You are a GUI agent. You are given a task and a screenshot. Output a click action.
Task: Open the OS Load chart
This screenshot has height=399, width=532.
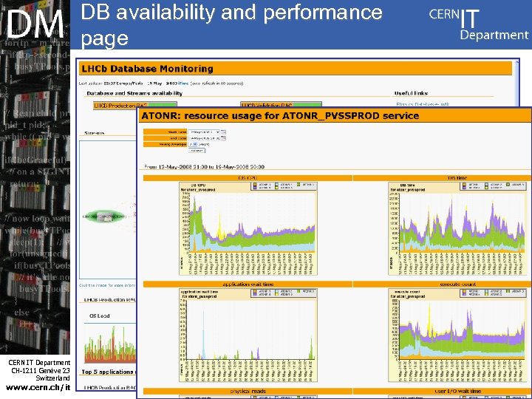[110, 344]
